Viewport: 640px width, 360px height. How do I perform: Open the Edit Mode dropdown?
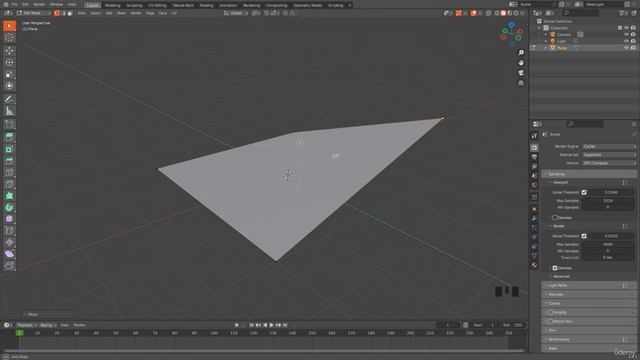pos(34,13)
